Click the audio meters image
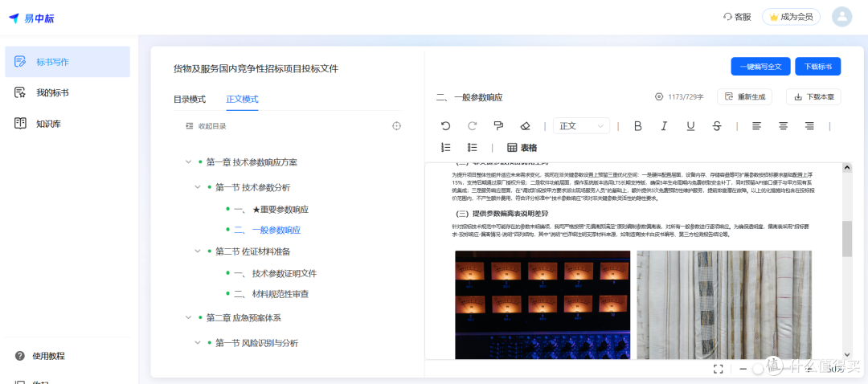868x384 pixels. [x=542, y=305]
